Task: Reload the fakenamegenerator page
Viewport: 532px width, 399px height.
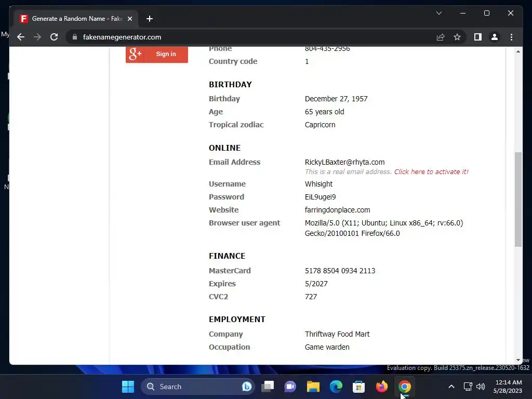Action: [x=54, y=37]
